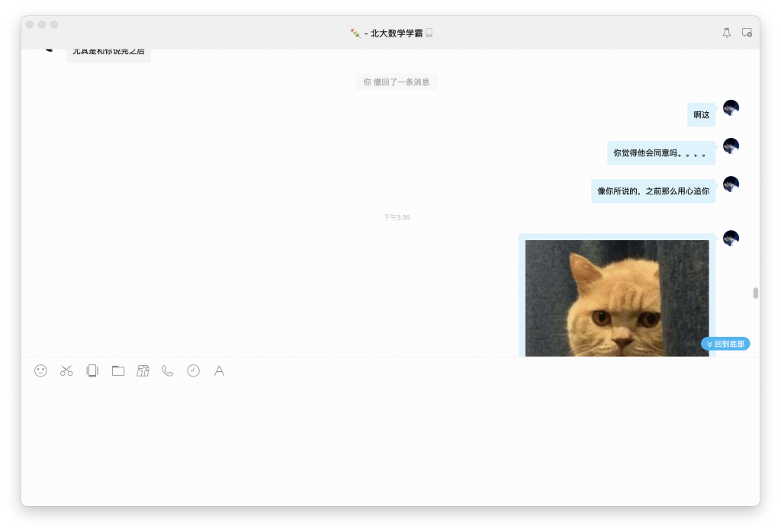
Task: Select the 像你所说的 message bubble
Action: 653,191
